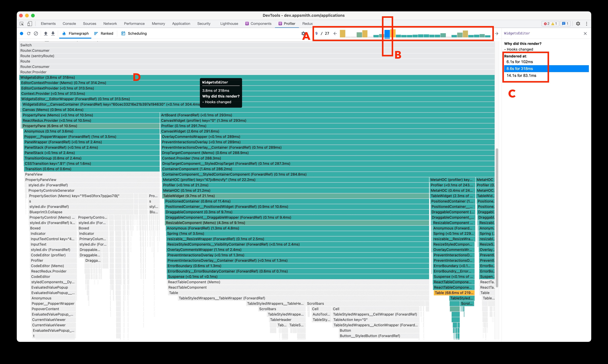Click the flamegraph vertical scrollbar

point(497,218)
